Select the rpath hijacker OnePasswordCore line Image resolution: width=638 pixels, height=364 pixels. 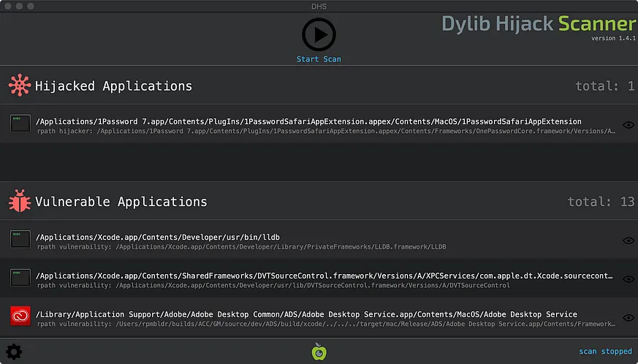(326, 131)
